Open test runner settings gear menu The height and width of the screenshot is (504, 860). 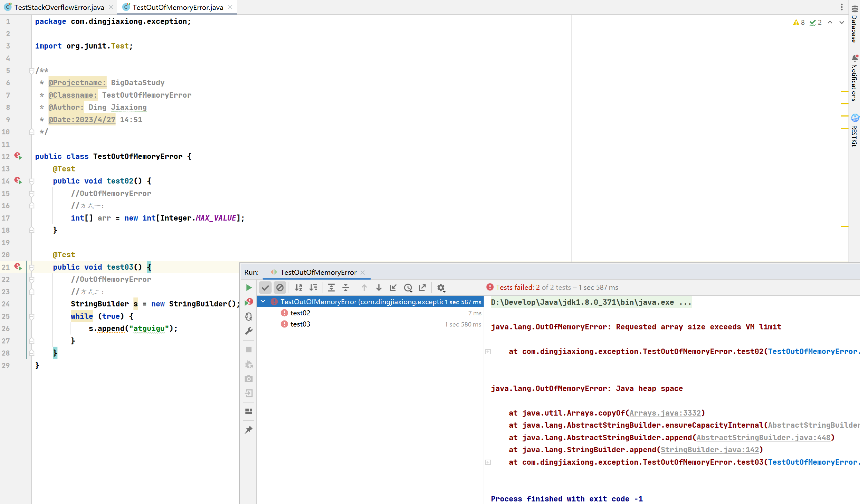pyautogui.click(x=441, y=288)
